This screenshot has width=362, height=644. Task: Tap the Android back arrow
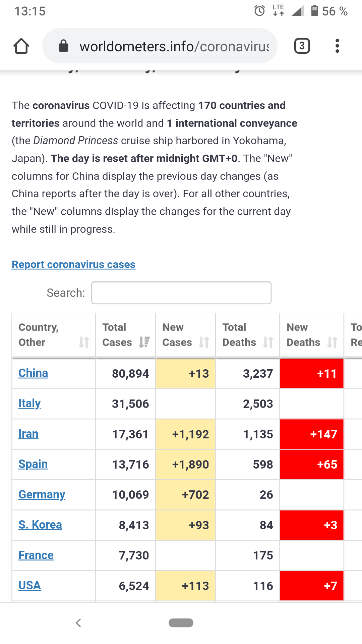point(78,623)
